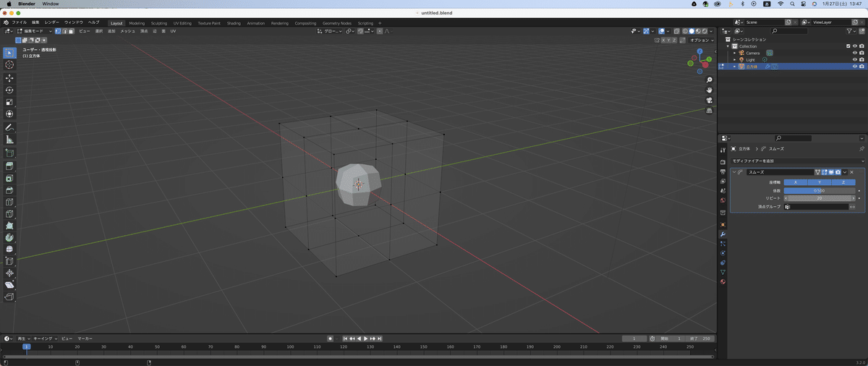Screen dimensions: 868x366
Task: Click 頂点グループ vertex group field
Action: click(817, 207)
